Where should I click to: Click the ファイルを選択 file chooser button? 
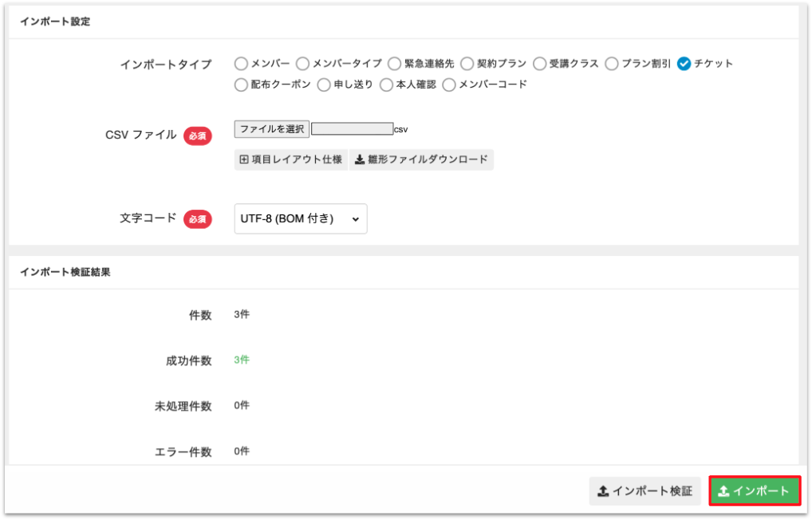(x=272, y=129)
